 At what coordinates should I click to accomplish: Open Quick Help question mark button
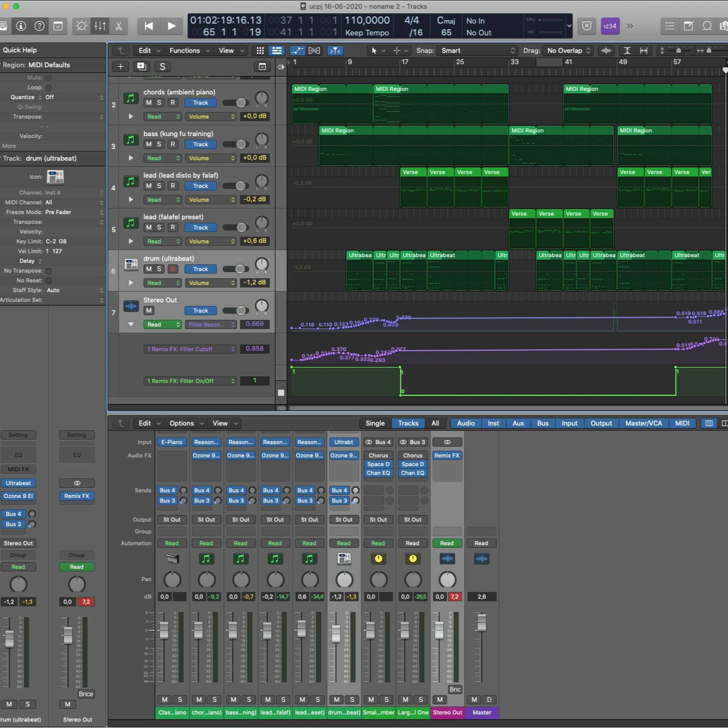40,26
